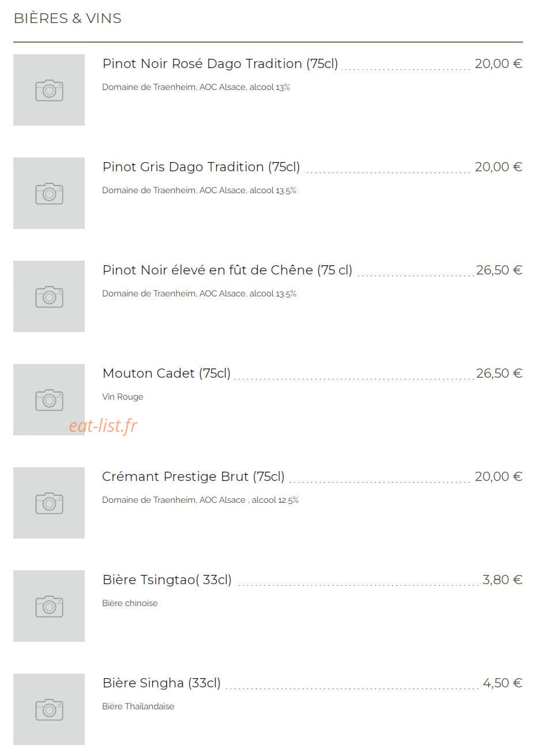The width and height of the screenshot is (545, 756).
Task: Click the Pinot Noir Rosé placeholder camera icon
Action: [x=49, y=90]
